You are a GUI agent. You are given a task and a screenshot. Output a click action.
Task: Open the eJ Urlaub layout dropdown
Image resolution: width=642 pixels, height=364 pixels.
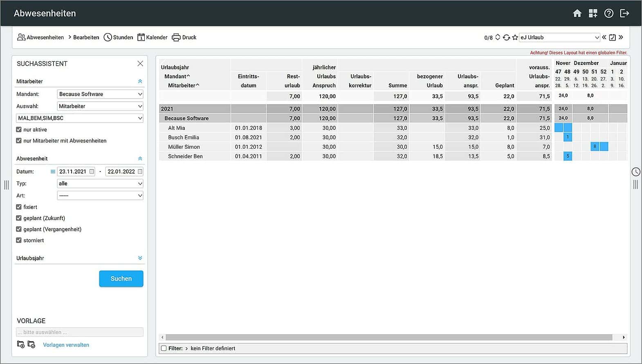tap(559, 38)
